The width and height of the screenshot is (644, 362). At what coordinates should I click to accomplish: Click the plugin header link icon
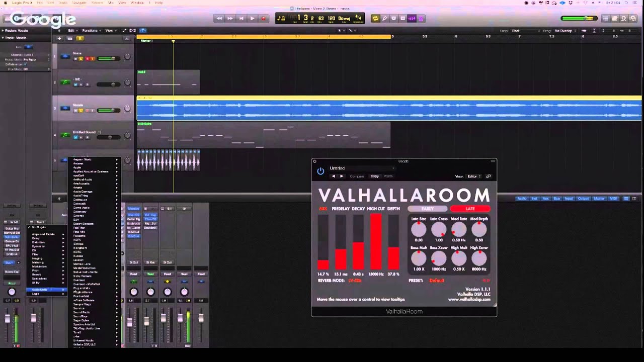click(488, 176)
